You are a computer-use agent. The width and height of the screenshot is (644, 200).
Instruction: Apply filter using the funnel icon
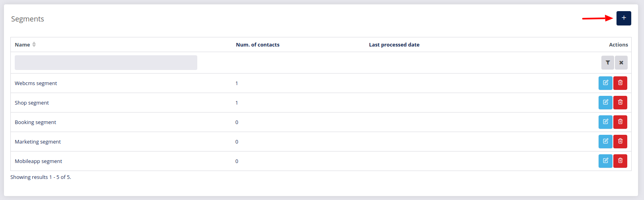coord(608,62)
